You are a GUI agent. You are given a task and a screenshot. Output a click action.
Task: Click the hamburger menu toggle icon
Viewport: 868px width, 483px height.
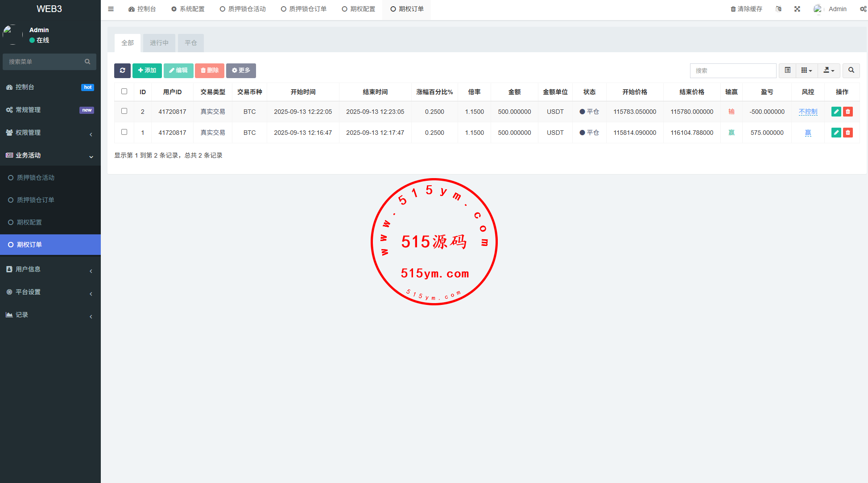tap(111, 9)
